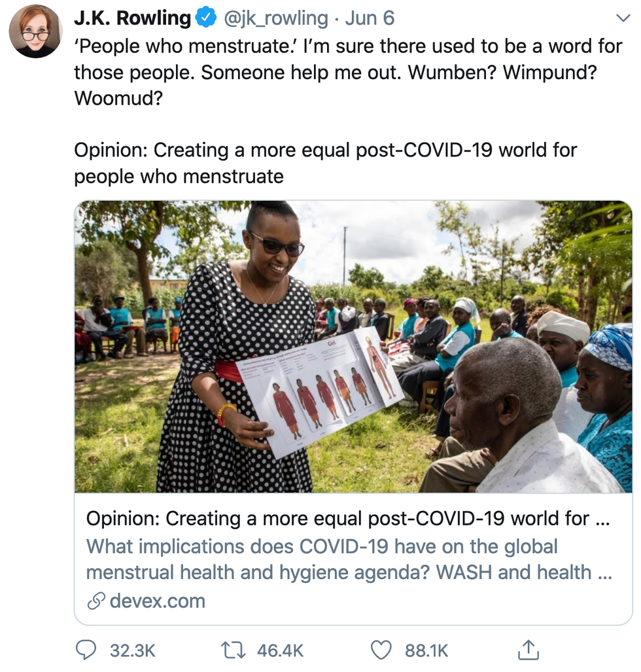The width and height of the screenshot is (641, 672).
Task: Click the 46.4K retweets count
Action: tap(280, 650)
